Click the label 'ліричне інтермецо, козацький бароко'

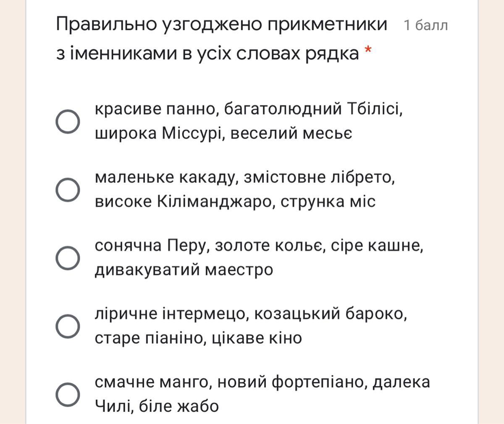251,314
